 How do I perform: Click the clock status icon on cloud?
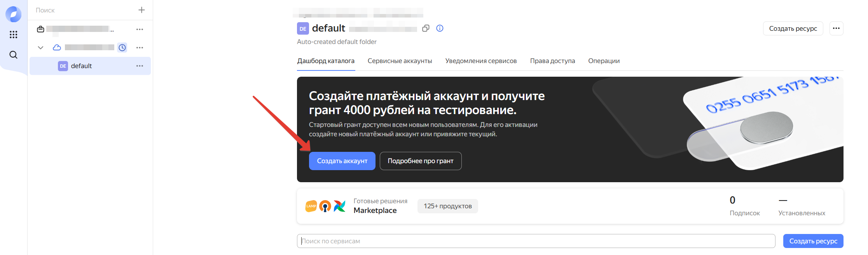click(x=122, y=47)
